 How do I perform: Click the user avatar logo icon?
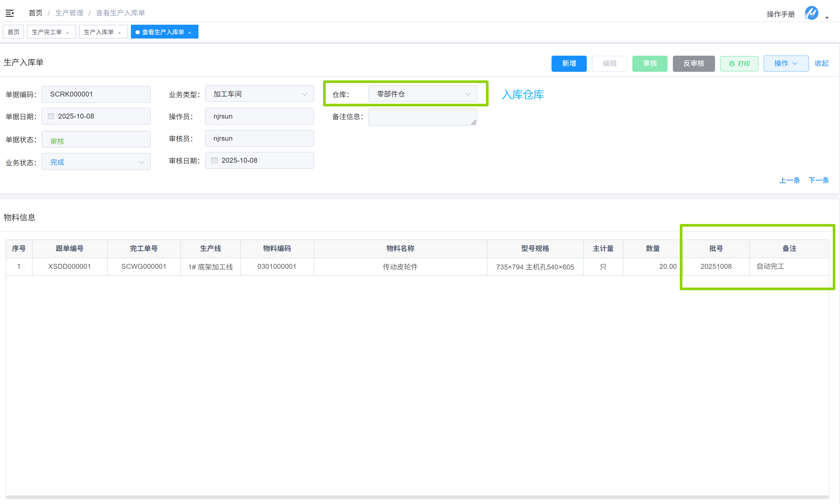point(811,13)
